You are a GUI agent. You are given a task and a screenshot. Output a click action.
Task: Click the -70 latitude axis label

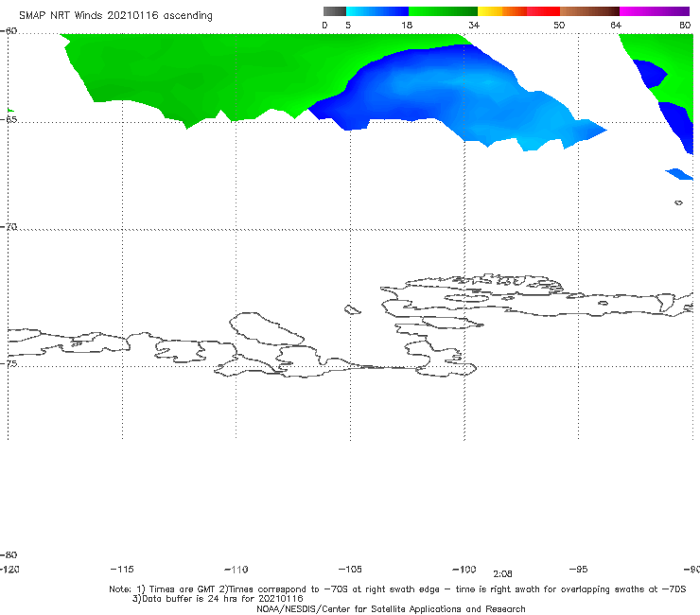pyautogui.click(x=9, y=227)
